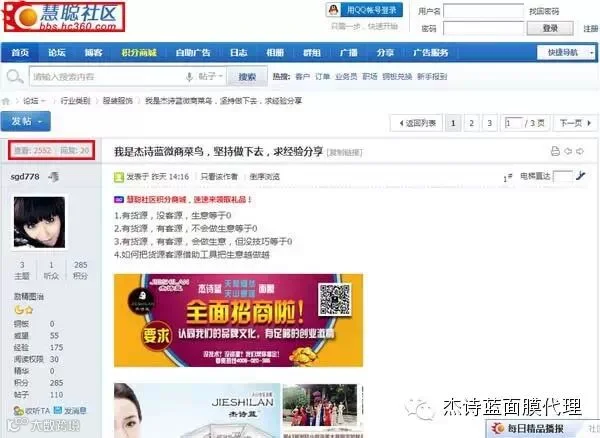Image resolution: width=600 pixels, height=438 pixels.
Task: Open the 积分商城 navigation tab
Action: (139, 52)
